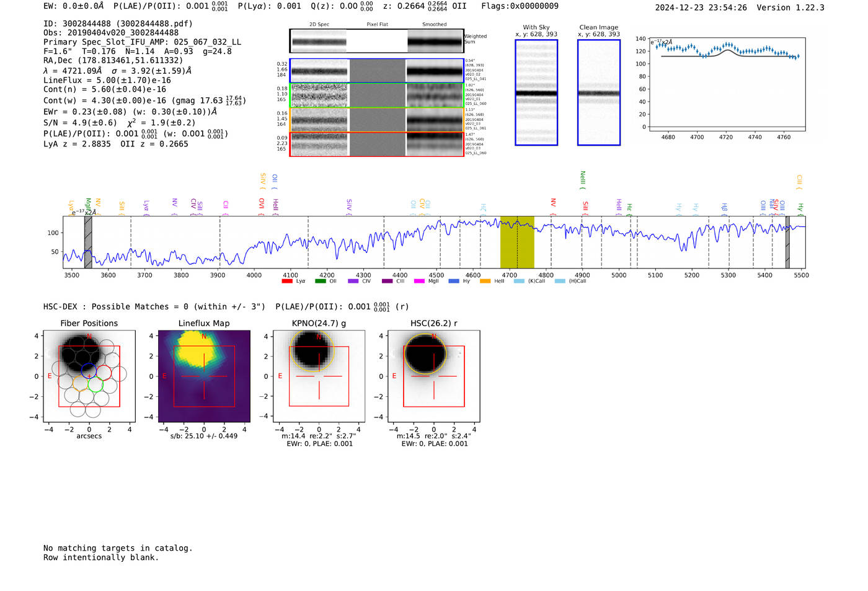
Task: Click the orange HeII legend swatch
Action: (x=485, y=282)
